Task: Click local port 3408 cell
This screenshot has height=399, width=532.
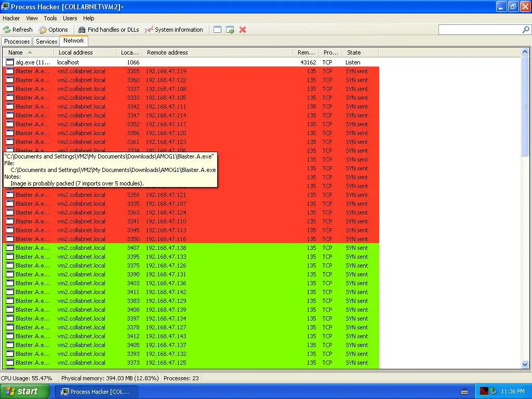Action: pos(133,310)
